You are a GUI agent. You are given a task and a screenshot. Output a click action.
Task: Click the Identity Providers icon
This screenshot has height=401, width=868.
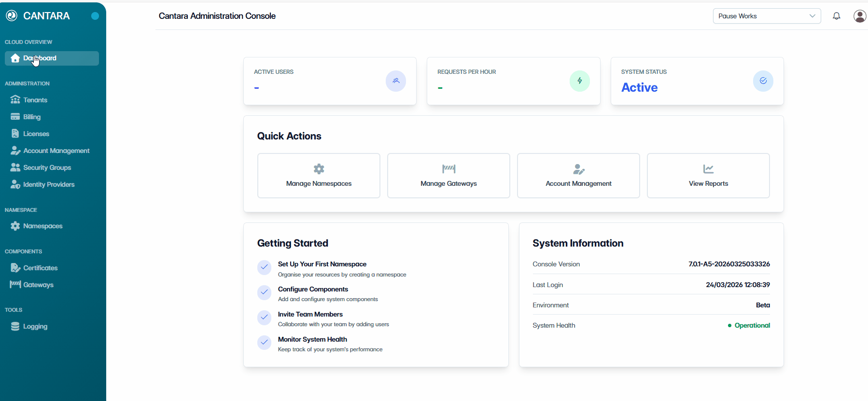(15, 184)
